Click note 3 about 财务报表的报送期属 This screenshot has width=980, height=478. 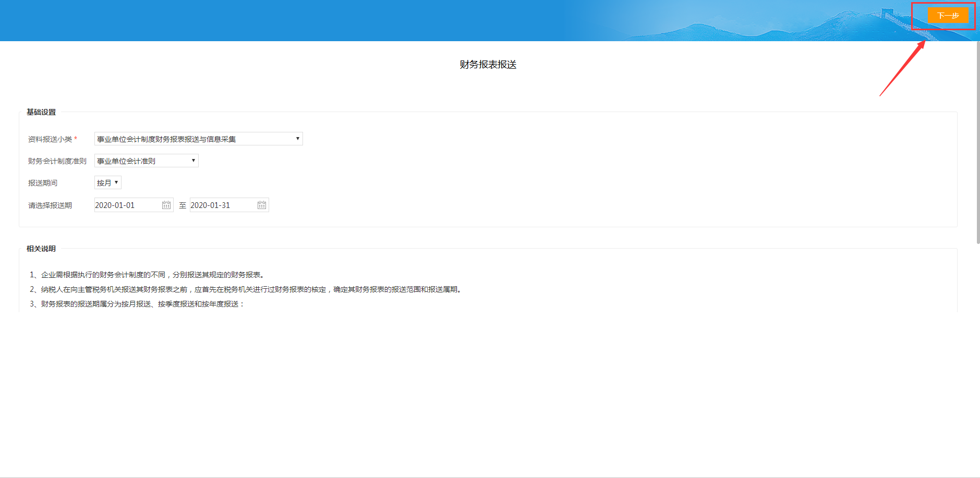coord(137,304)
